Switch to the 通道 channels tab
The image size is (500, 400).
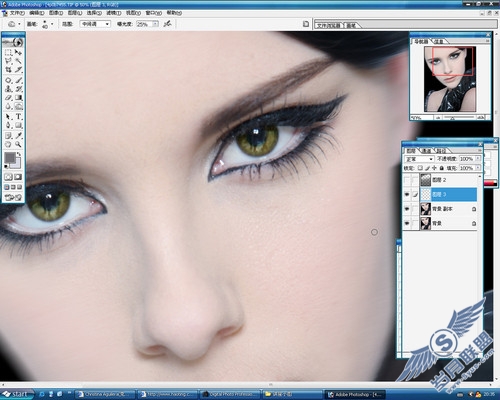coord(426,151)
